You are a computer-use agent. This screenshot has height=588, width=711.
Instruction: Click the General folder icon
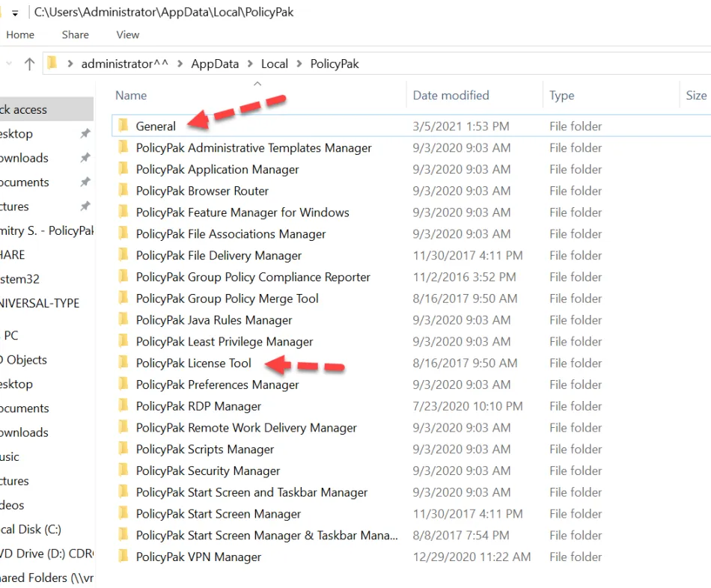click(x=123, y=126)
